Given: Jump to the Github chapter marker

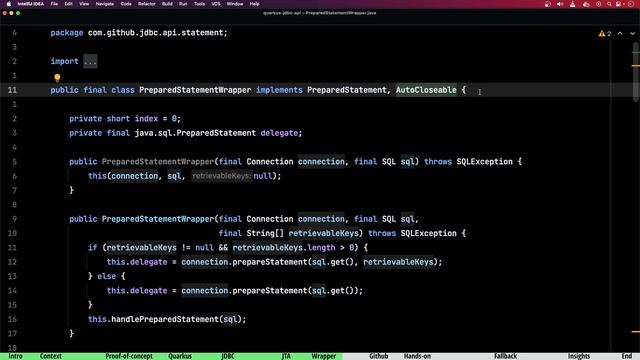Looking at the screenshot, I should pos(378,356).
